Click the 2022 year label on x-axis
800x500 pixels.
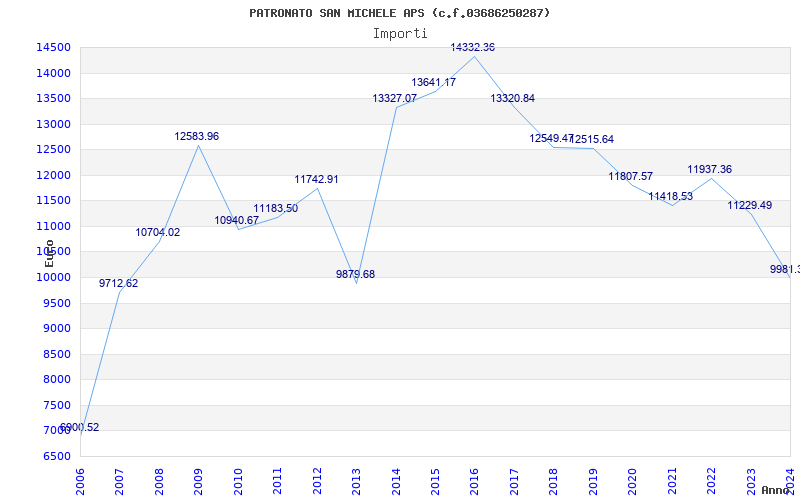tap(711, 482)
